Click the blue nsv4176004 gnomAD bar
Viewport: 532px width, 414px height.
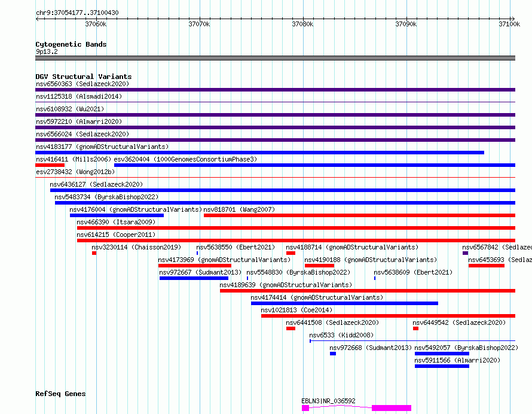tap(117, 215)
